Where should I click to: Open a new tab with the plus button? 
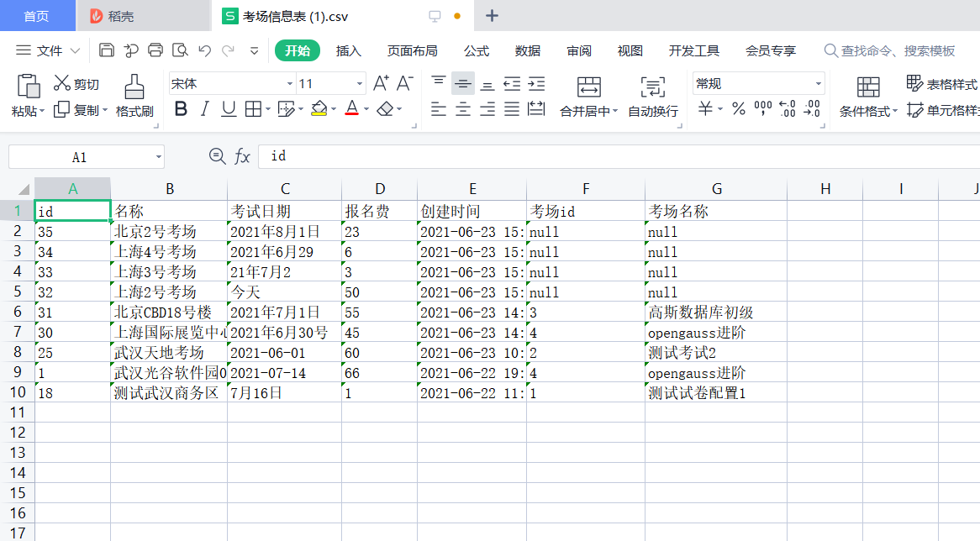pos(492,16)
